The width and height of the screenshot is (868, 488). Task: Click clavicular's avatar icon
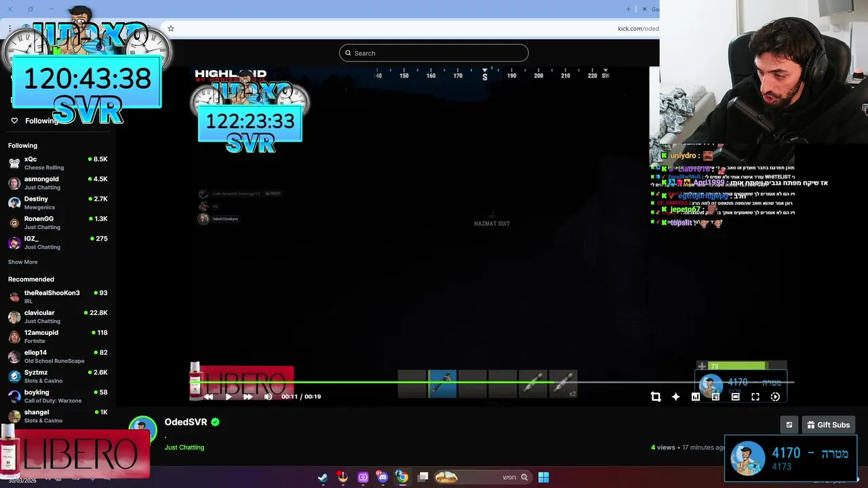[14, 317]
